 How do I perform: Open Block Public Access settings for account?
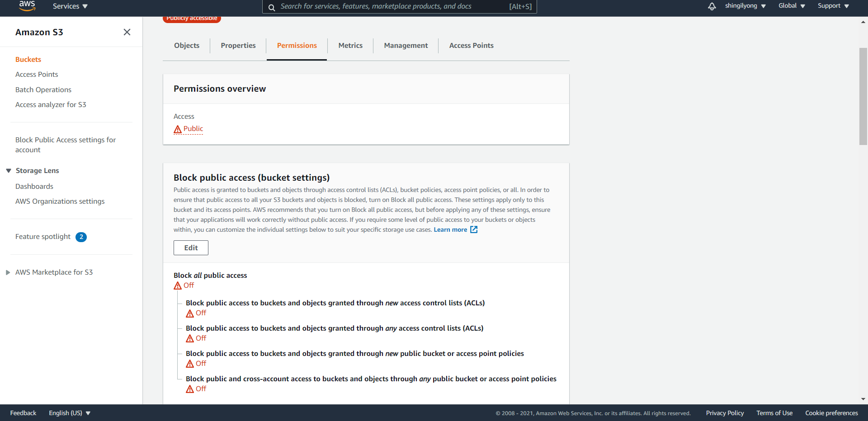click(x=66, y=145)
